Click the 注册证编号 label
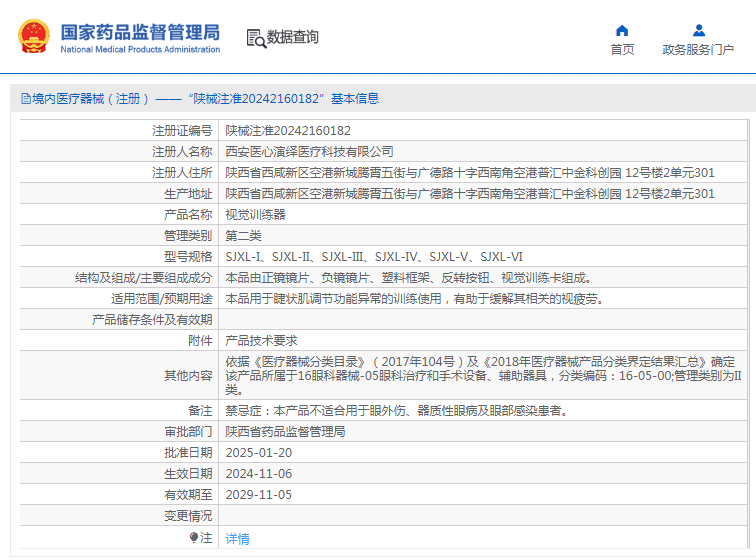Viewport: 756px width, 560px height. pyautogui.click(x=182, y=131)
